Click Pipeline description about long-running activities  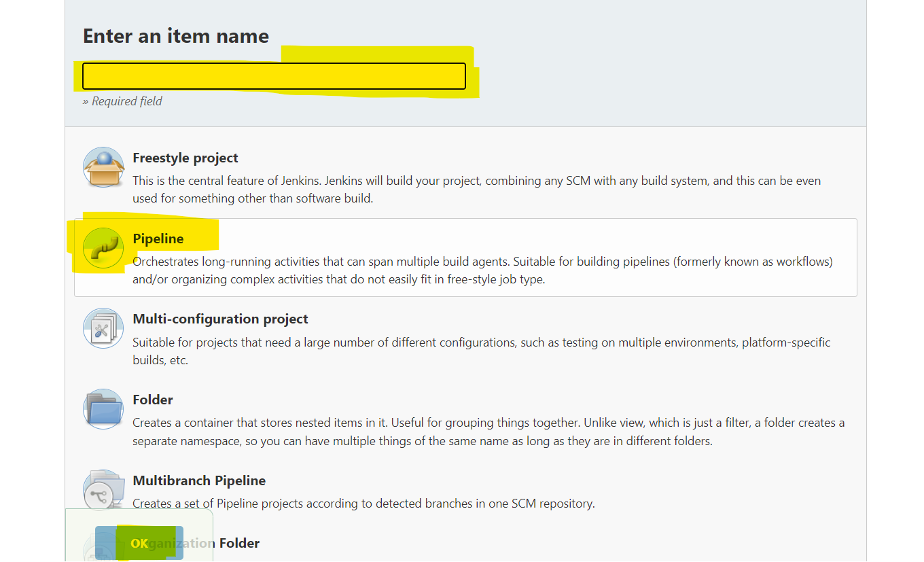(482, 270)
